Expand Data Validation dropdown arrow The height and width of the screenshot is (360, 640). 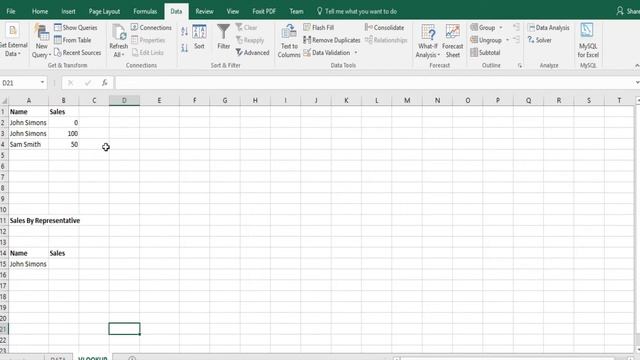(x=356, y=53)
